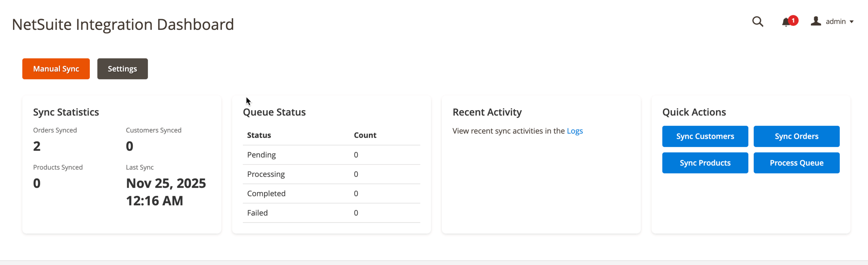Click the search magnifier icon
This screenshot has width=868, height=265.
pyautogui.click(x=757, y=22)
